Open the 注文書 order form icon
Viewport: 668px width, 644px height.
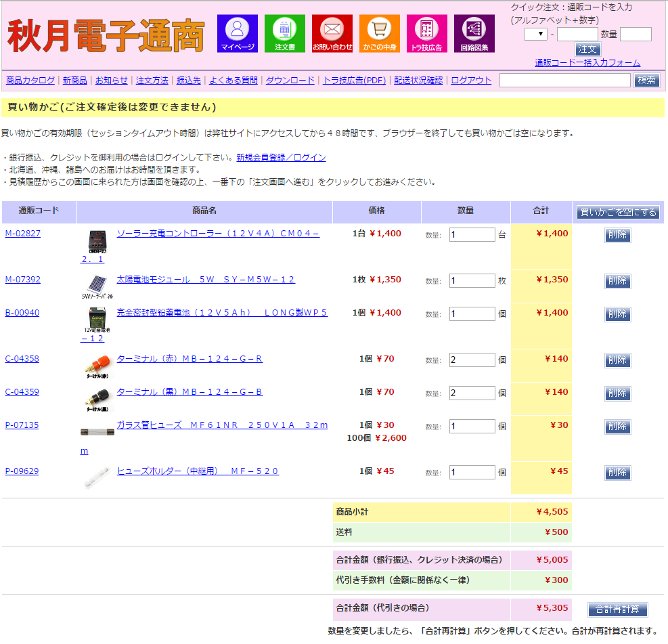coord(284,34)
